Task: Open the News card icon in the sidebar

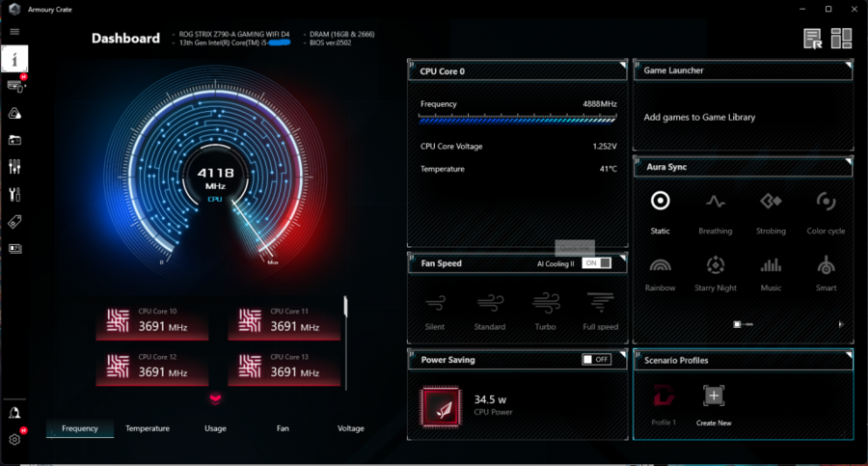Action: tap(14, 249)
